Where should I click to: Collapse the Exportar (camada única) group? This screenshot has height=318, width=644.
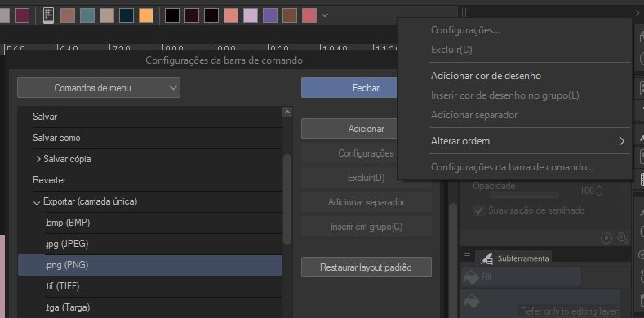pyautogui.click(x=38, y=202)
